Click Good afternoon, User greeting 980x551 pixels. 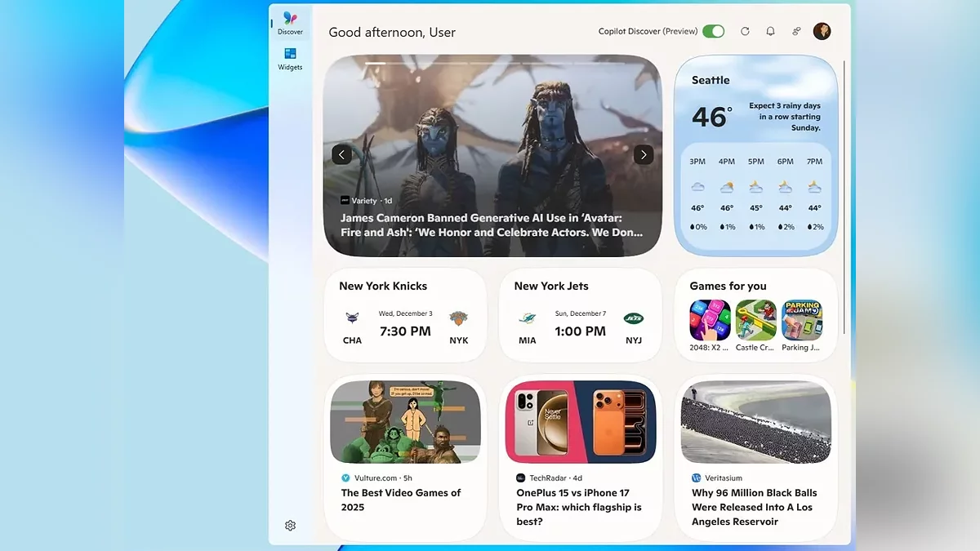click(x=392, y=33)
